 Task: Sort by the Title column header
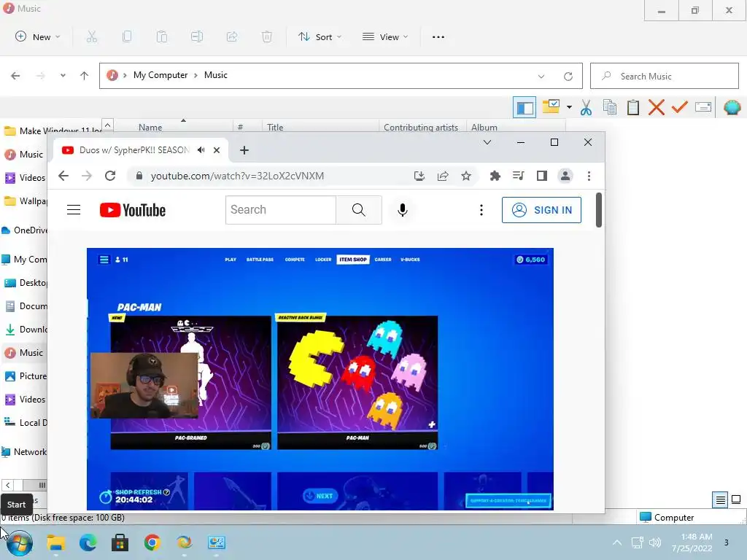pos(275,127)
